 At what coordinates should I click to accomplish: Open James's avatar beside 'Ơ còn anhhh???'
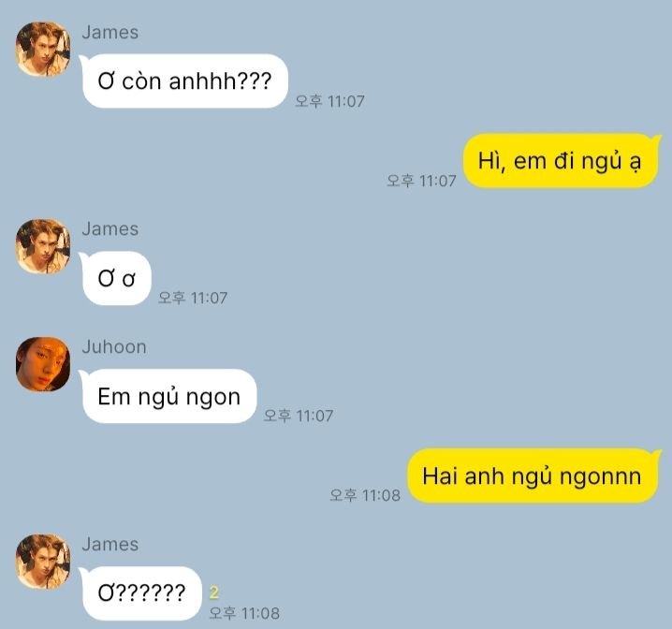(43, 50)
